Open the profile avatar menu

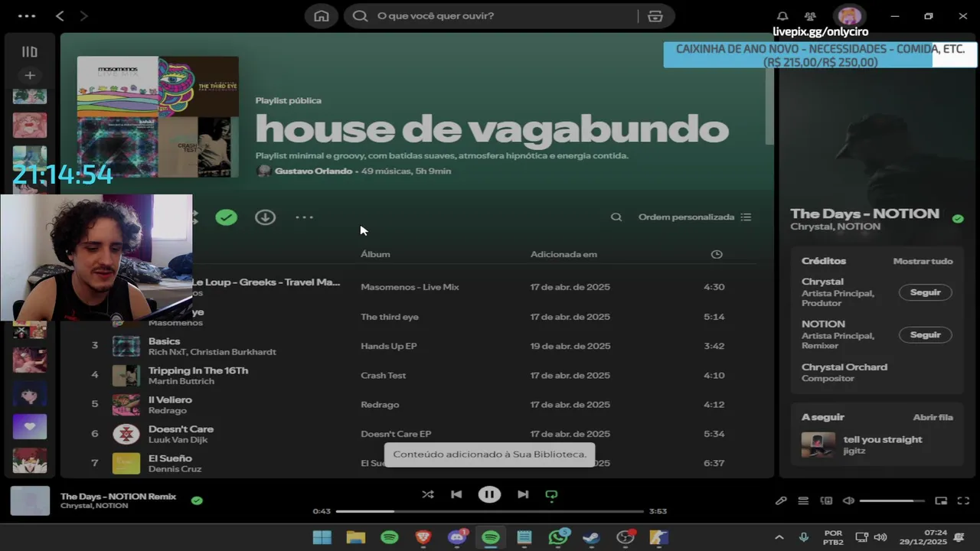(x=849, y=15)
